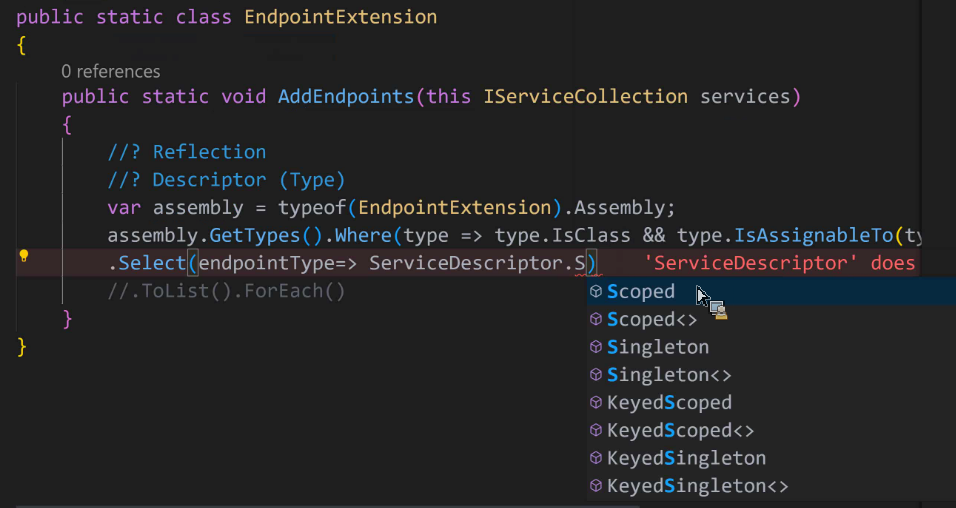
Task: Click the method icon next to Singleton<>
Action: pos(596,375)
